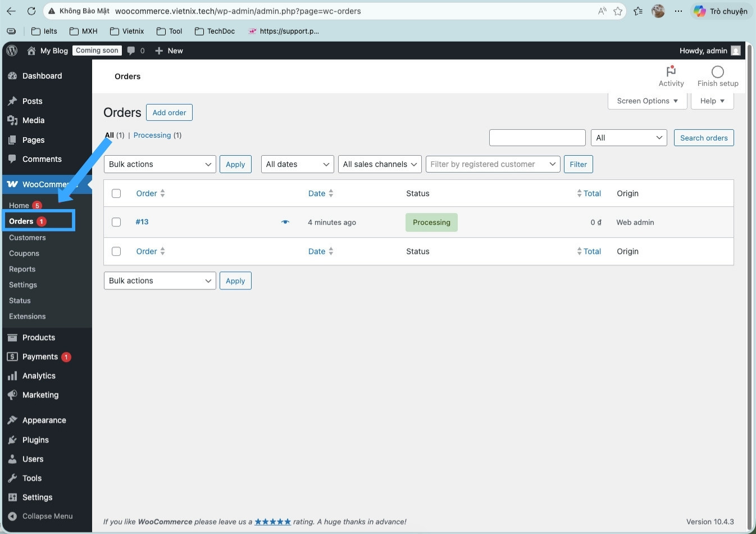Tick the select-all checkbox in table footer

(116, 251)
